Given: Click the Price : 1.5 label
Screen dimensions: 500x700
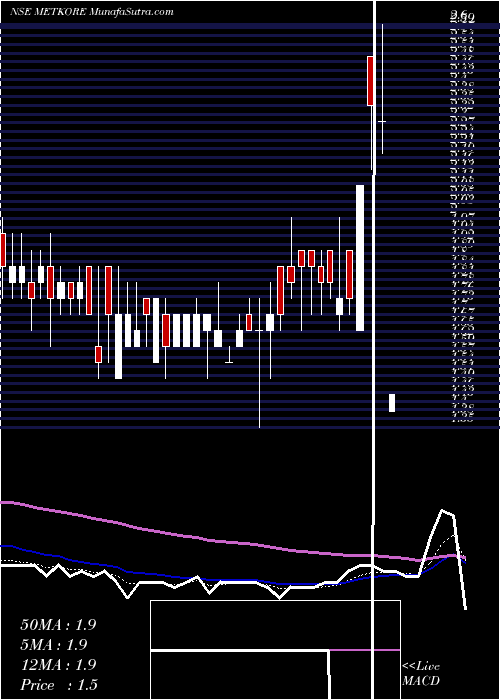Looking at the screenshot, I should (x=59, y=684).
